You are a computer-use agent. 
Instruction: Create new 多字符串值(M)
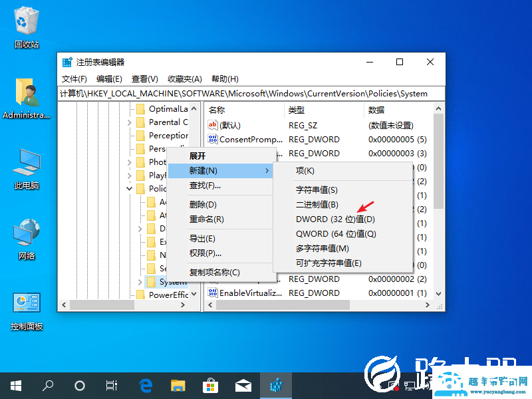coord(343,248)
